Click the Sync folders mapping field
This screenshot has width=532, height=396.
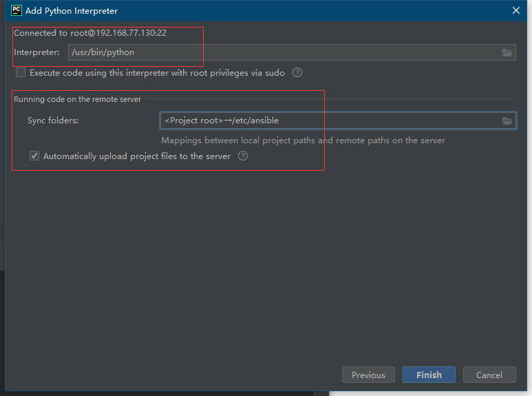(338, 121)
